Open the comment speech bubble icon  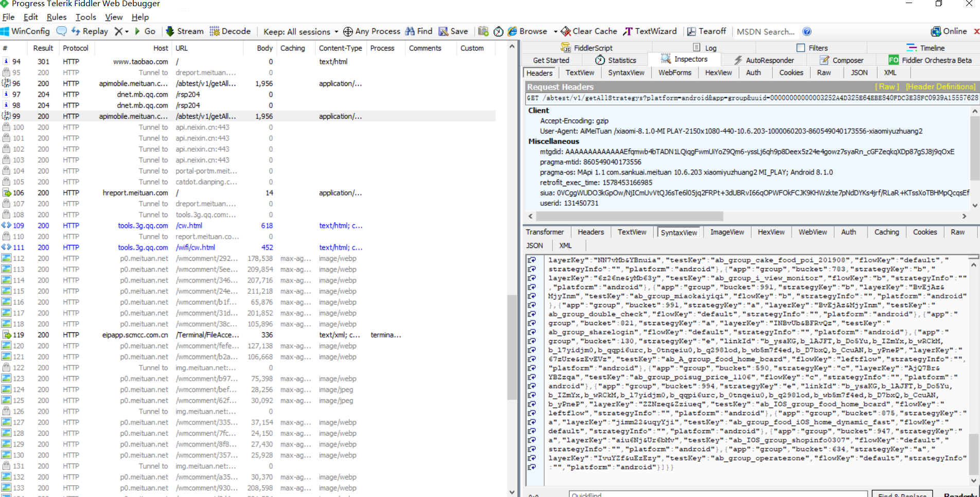click(61, 31)
